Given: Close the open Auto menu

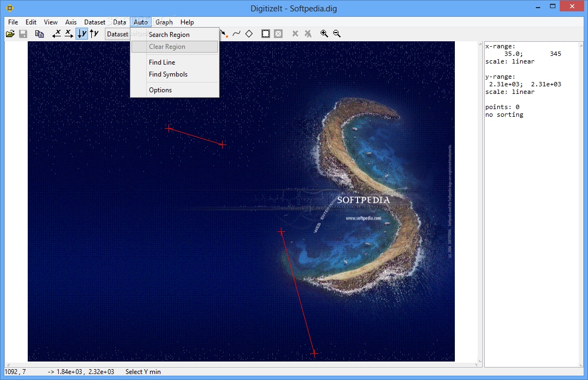Looking at the screenshot, I should (141, 22).
